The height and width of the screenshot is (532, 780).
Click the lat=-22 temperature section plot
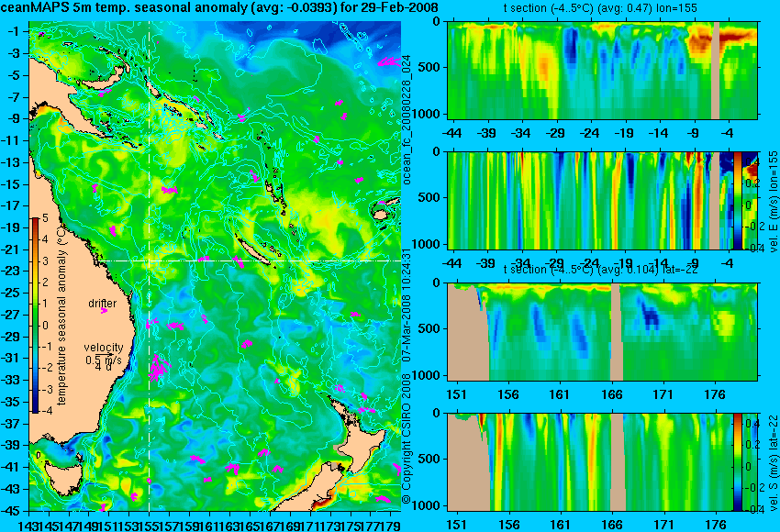(x=602, y=332)
